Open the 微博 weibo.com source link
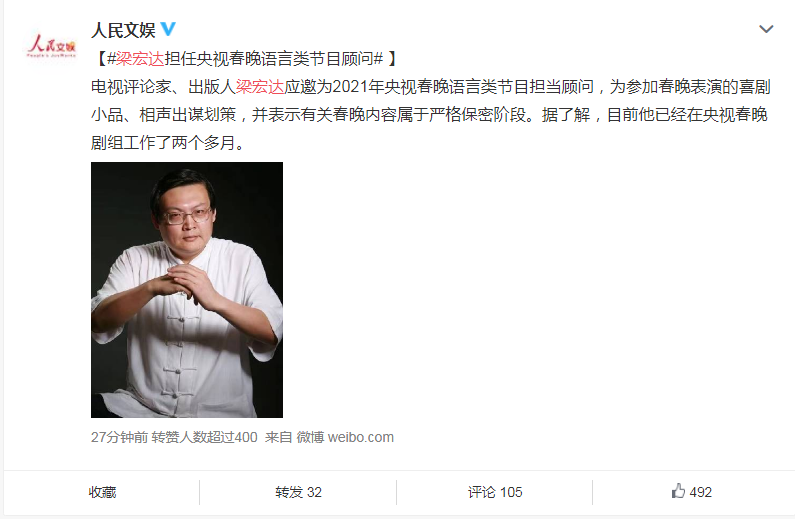 (x=345, y=437)
